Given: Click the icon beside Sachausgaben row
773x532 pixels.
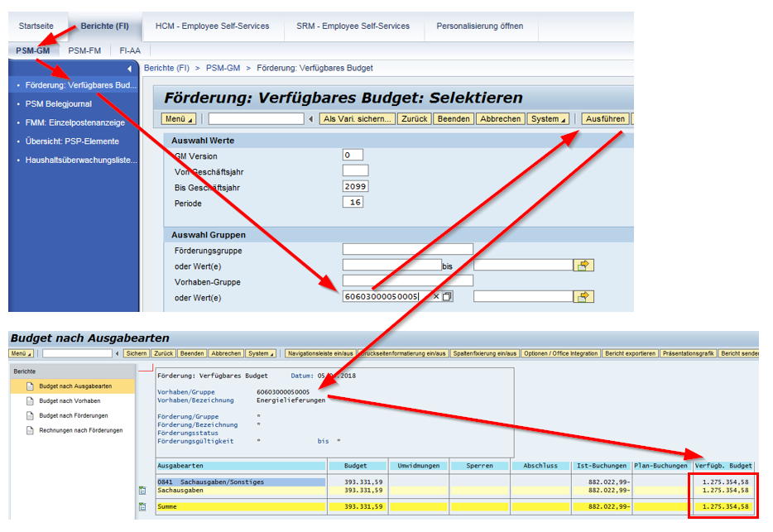Looking at the screenshot, I should pos(142,491).
